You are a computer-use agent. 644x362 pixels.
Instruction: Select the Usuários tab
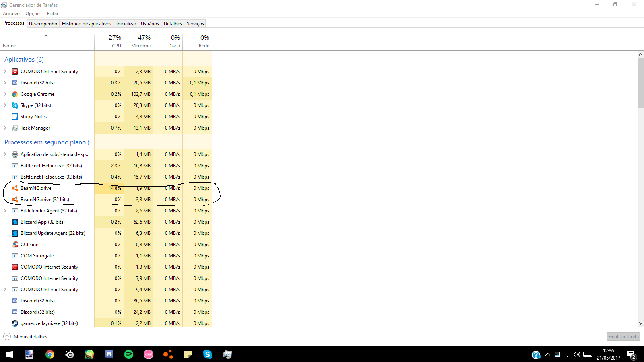(150, 24)
